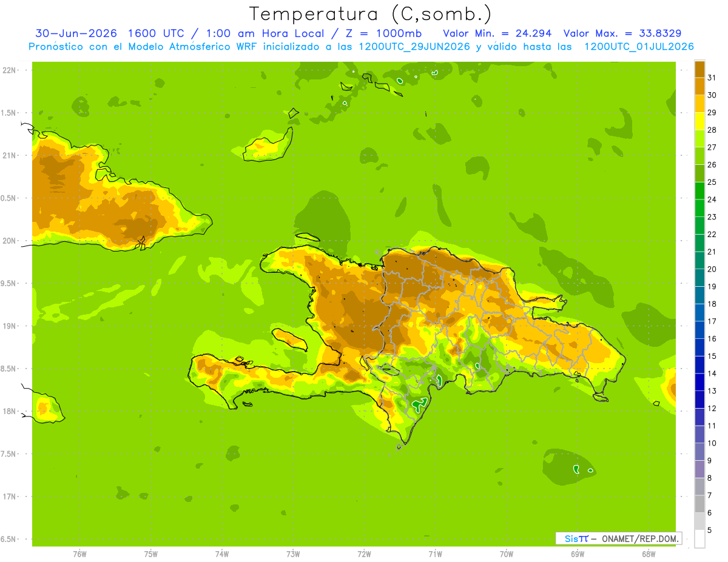The image size is (728, 562).
Task: Click the "1200UTC_29JUN2026" initialization timestamp
Action: (413, 47)
